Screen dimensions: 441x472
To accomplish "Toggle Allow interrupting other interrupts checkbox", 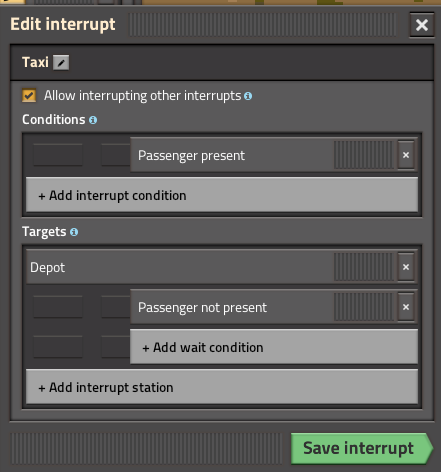I will point(29,96).
